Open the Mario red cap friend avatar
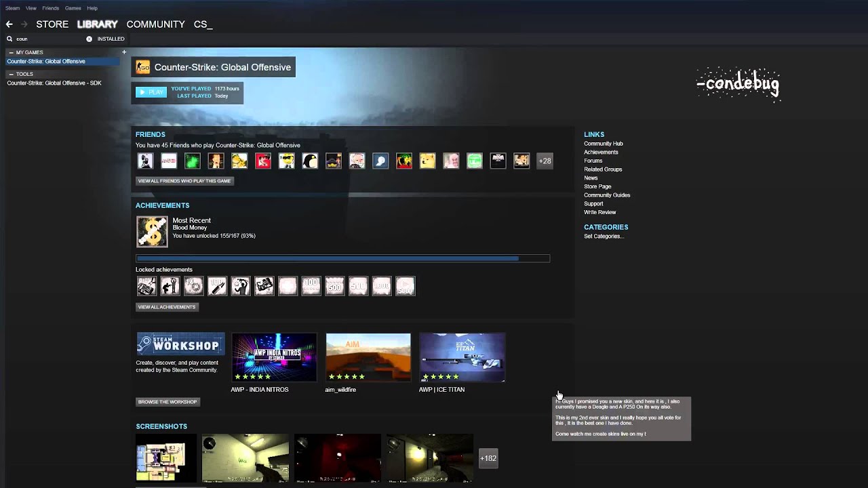The height and width of the screenshot is (488, 868). point(263,161)
